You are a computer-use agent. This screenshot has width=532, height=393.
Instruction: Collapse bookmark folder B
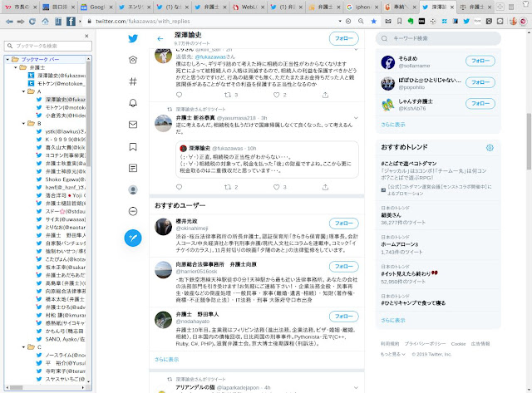coord(23,124)
